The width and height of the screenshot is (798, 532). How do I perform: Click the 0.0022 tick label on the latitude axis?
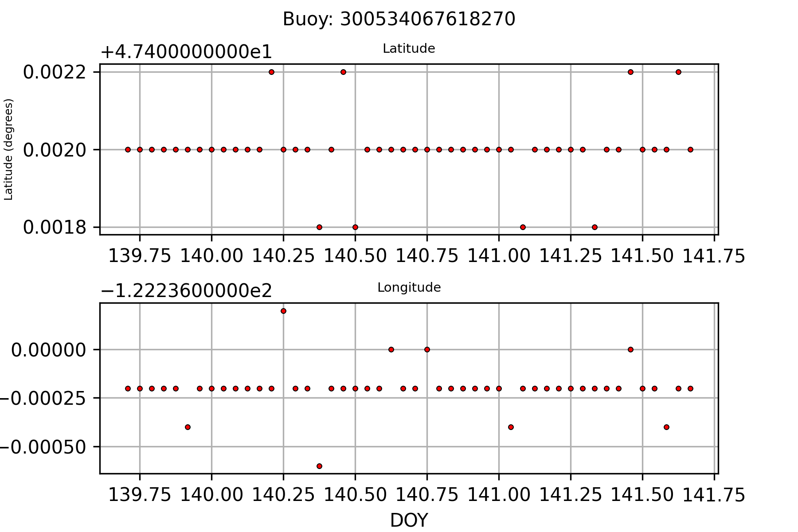55,72
